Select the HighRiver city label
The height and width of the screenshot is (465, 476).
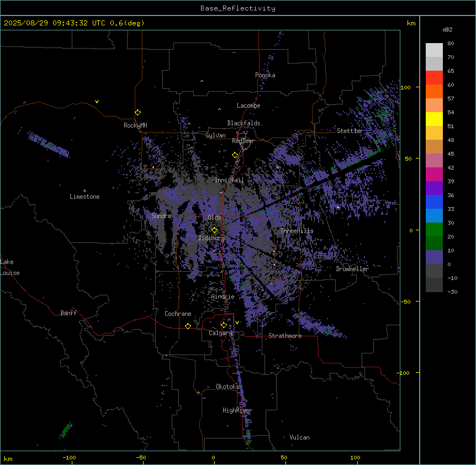click(x=237, y=410)
